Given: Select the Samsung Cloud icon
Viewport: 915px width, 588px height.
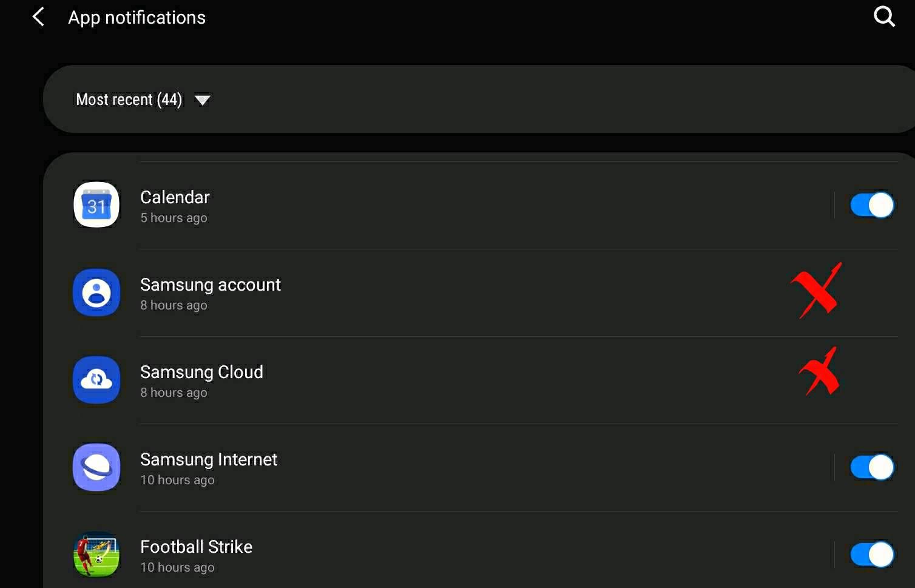Looking at the screenshot, I should (96, 380).
